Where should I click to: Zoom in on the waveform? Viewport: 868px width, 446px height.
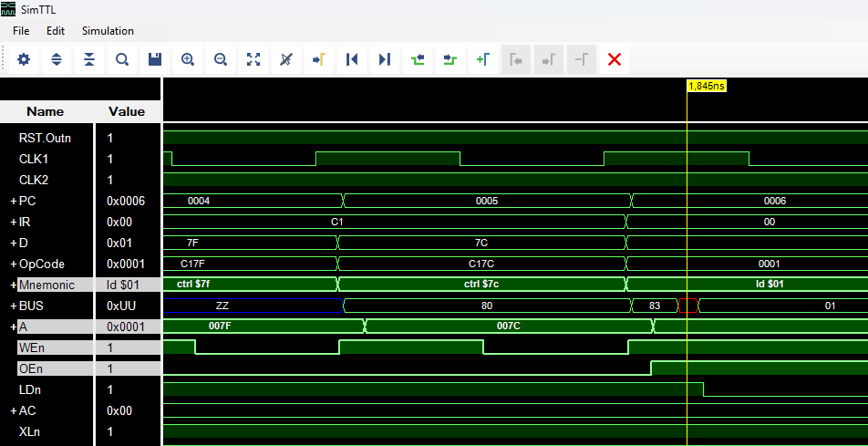pos(188,59)
